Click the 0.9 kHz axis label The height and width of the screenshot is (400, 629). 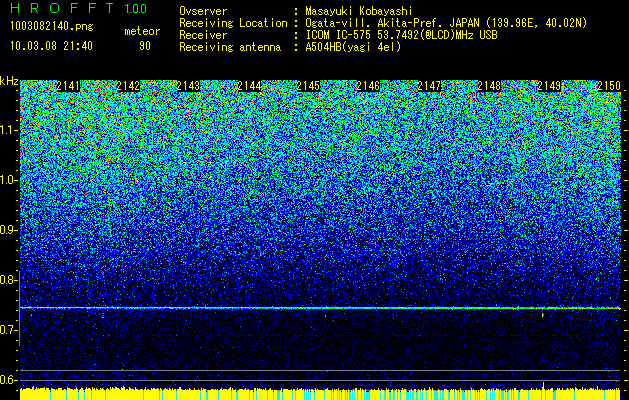8,230
